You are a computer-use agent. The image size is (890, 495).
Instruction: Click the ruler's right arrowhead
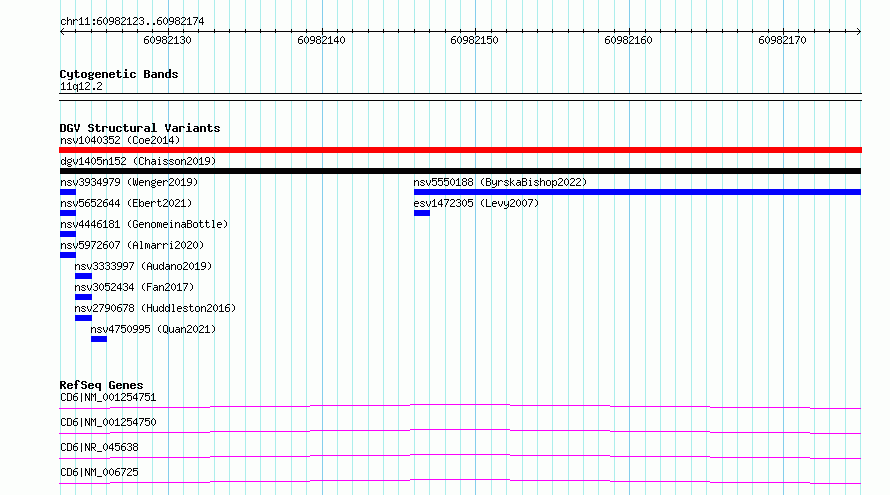pos(859,32)
